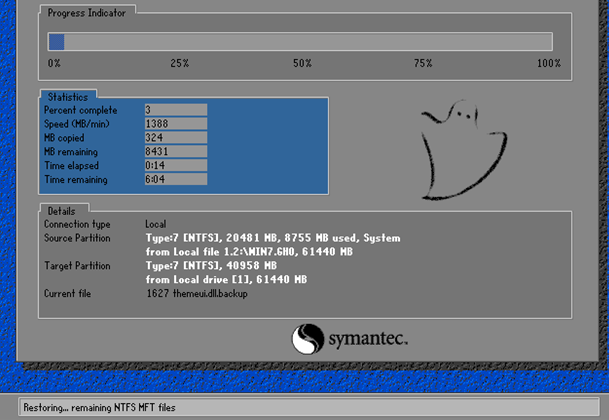Click the Target Partition label
This screenshot has height=420, width=609.
pyautogui.click(x=80, y=267)
